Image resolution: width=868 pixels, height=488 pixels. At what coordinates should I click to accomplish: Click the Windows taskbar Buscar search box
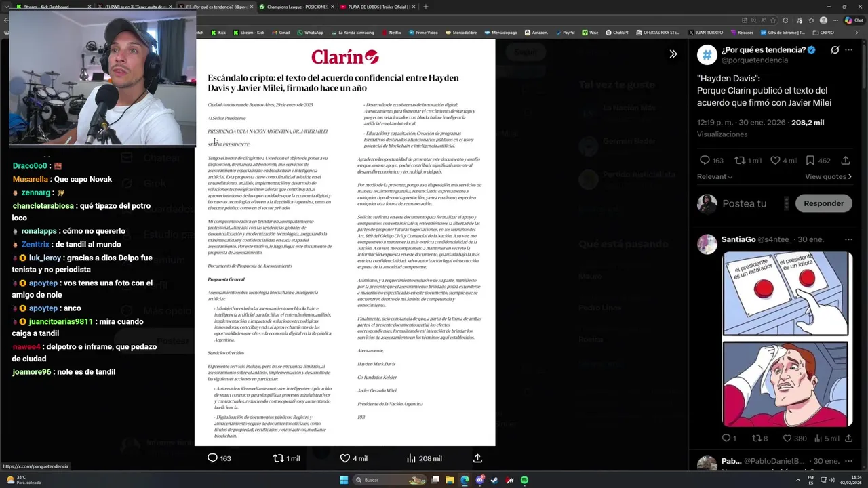click(x=388, y=480)
